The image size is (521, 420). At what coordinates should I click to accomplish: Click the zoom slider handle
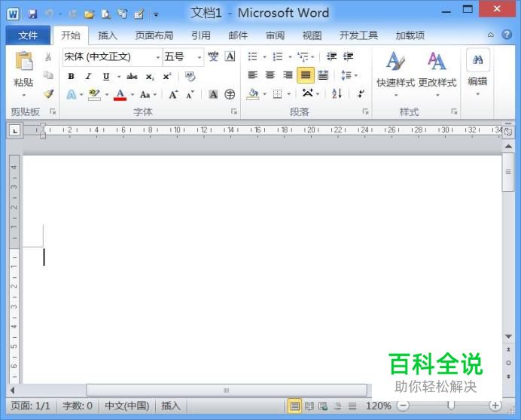click(x=451, y=406)
